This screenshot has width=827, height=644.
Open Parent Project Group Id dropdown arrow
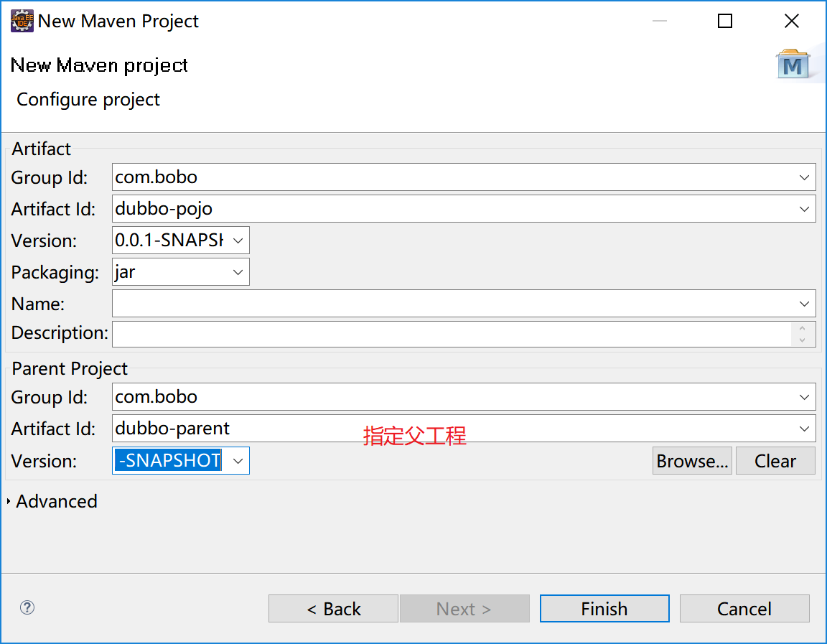click(804, 396)
